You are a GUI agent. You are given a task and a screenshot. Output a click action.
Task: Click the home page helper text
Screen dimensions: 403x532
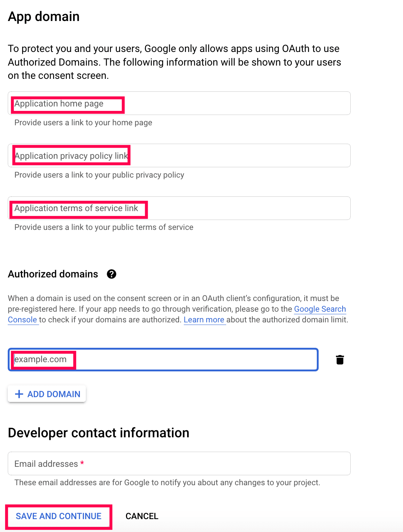[x=83, y=123]
